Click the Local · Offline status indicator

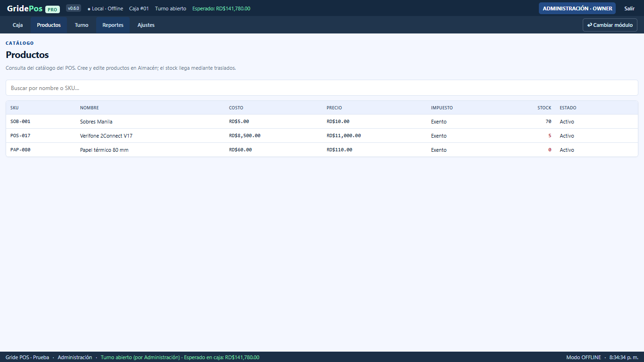105,8
